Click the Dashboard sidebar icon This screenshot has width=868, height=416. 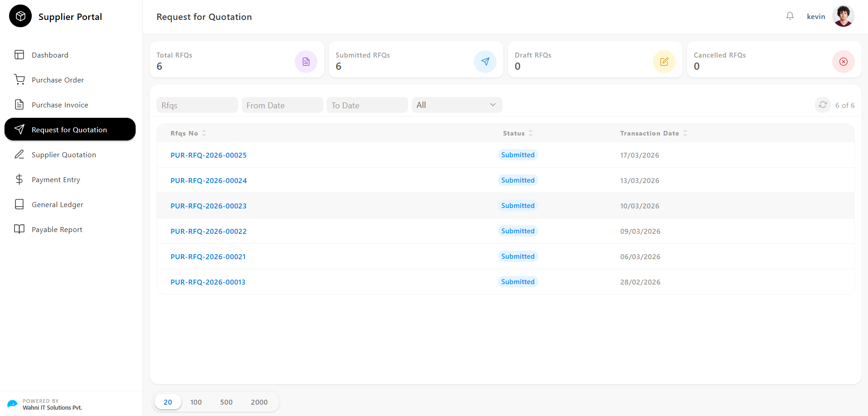[x=19, y=55]
